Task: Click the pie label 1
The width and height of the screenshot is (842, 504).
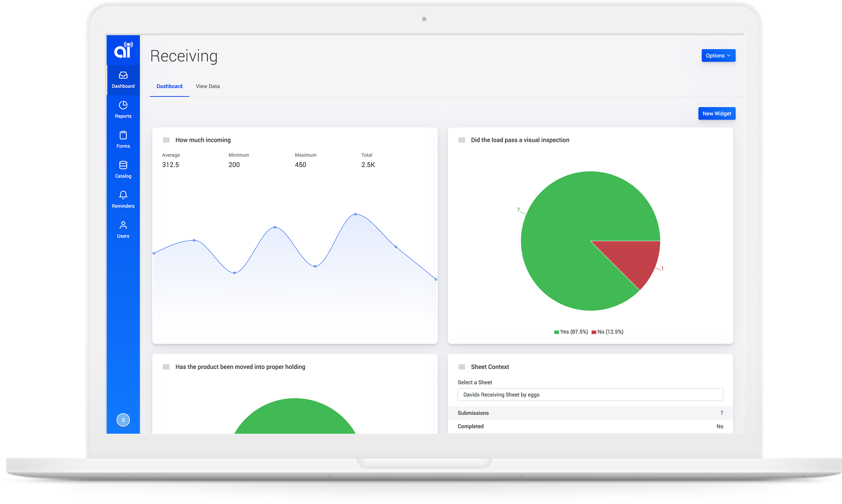Action: (662, 269)
